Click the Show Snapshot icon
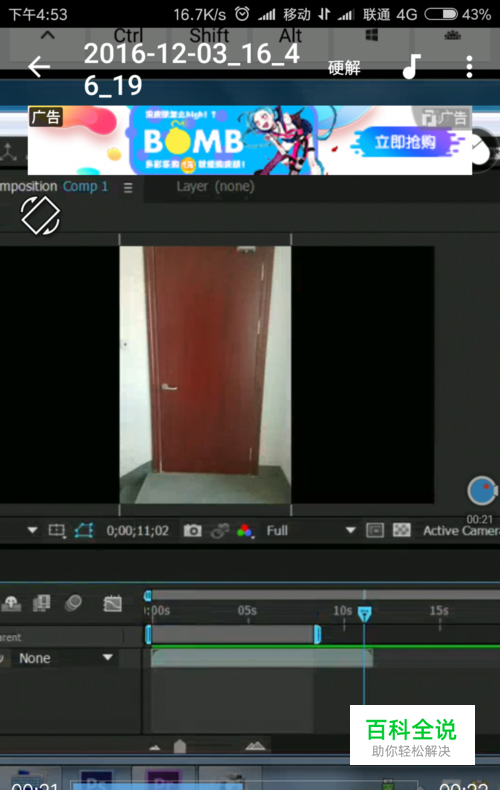The width and height of the screenshot is (500, 790). tap(219, 531)
